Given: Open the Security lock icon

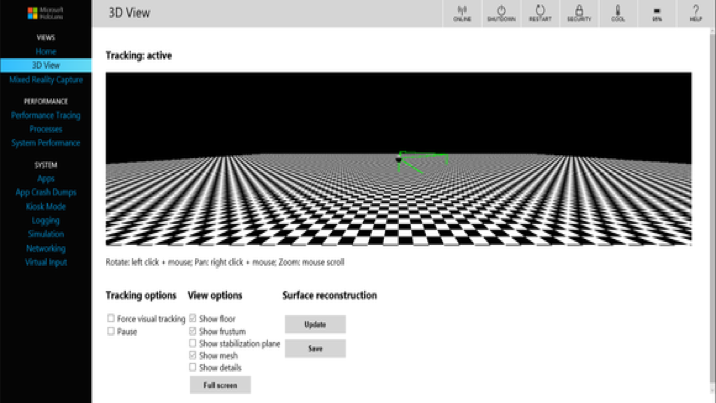Looking at the screenshot, I should 579,13.
